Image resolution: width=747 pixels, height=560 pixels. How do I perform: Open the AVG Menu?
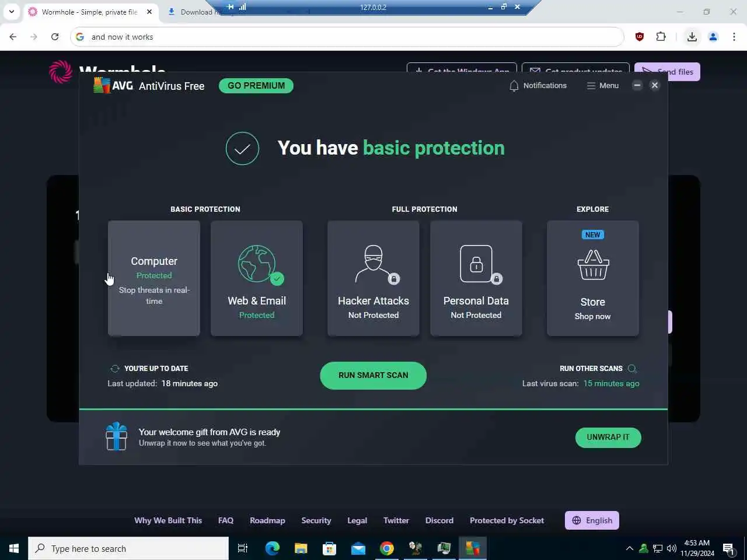click(603, 86)
